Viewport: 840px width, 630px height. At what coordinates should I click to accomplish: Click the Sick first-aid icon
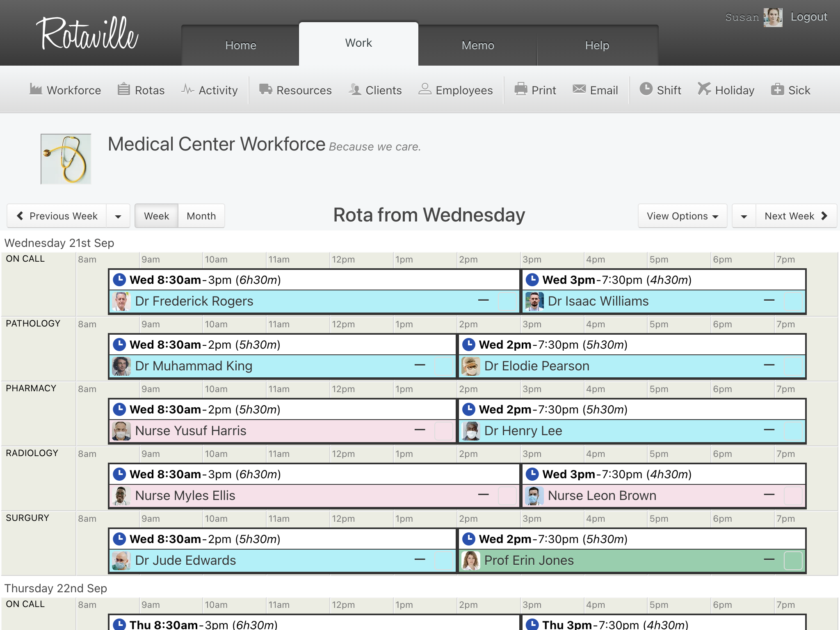pos(777,89)
